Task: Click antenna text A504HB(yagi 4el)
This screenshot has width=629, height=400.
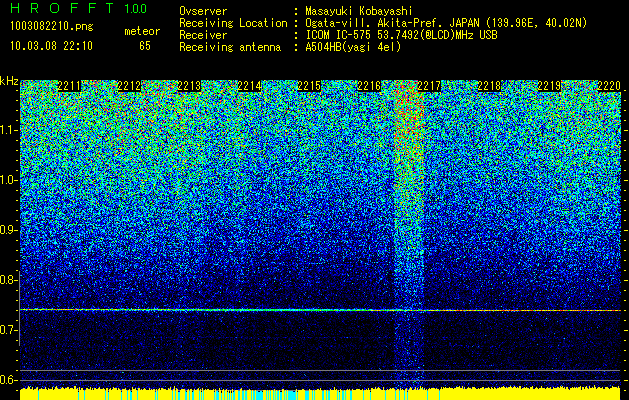Action: pyautogui.click(x=353, y=47)
